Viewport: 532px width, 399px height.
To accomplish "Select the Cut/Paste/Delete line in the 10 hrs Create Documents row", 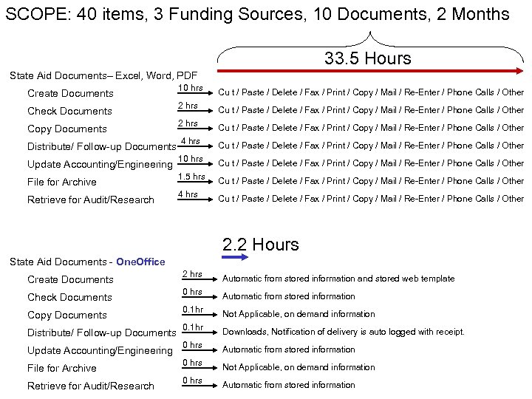I will click(x=371, y=92).
